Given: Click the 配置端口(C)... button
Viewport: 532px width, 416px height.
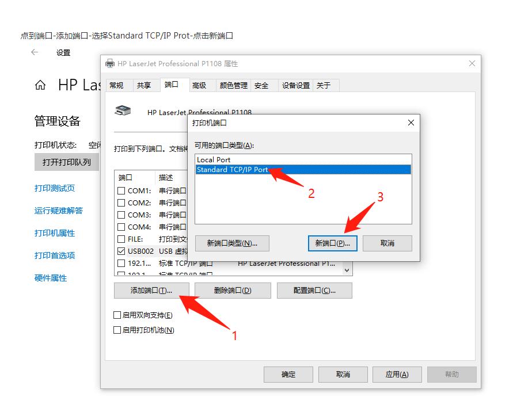Looking at the screenshot, I should click(314, 291).
